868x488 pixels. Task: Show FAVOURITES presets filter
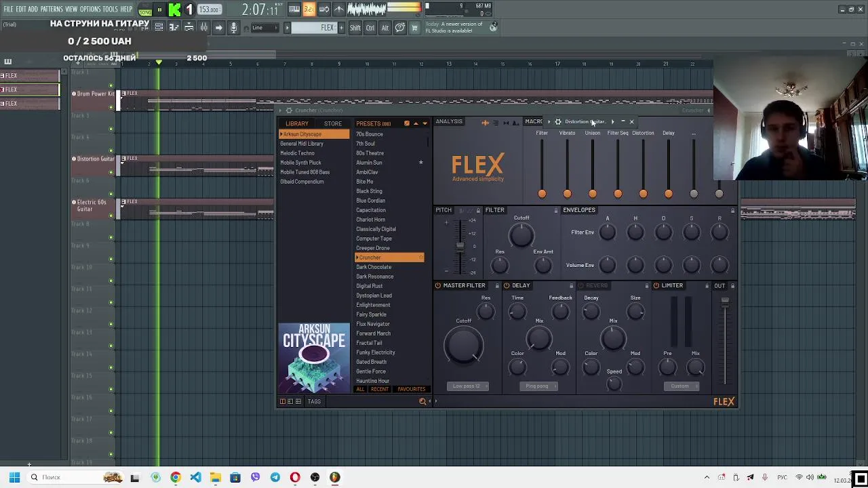click(412, 389)
